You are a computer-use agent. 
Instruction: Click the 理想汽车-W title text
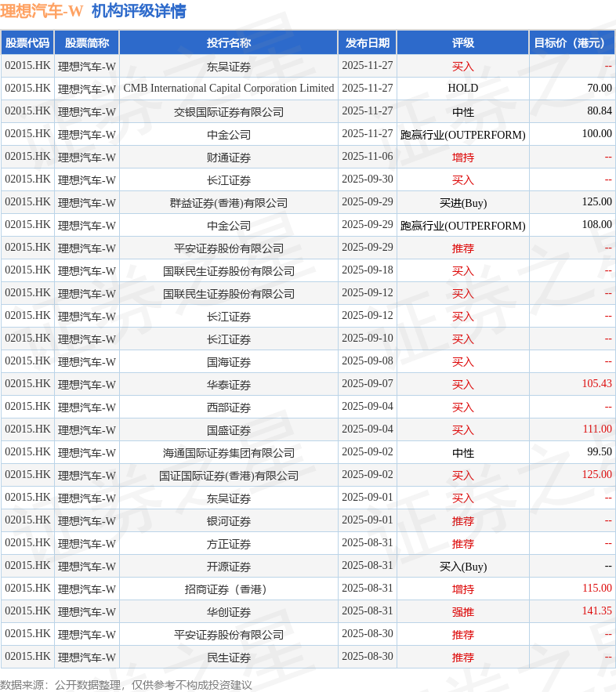[x=42, y=11]
